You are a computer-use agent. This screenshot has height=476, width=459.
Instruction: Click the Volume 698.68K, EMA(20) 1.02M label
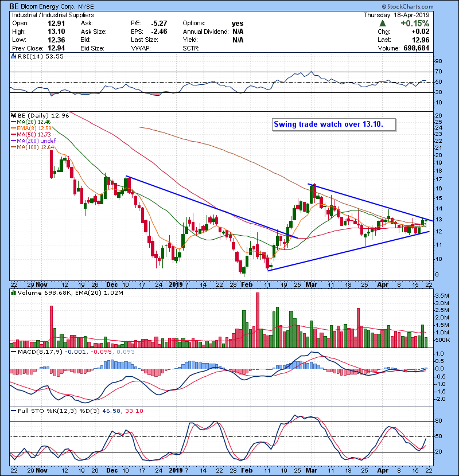(x=71, y=293)
